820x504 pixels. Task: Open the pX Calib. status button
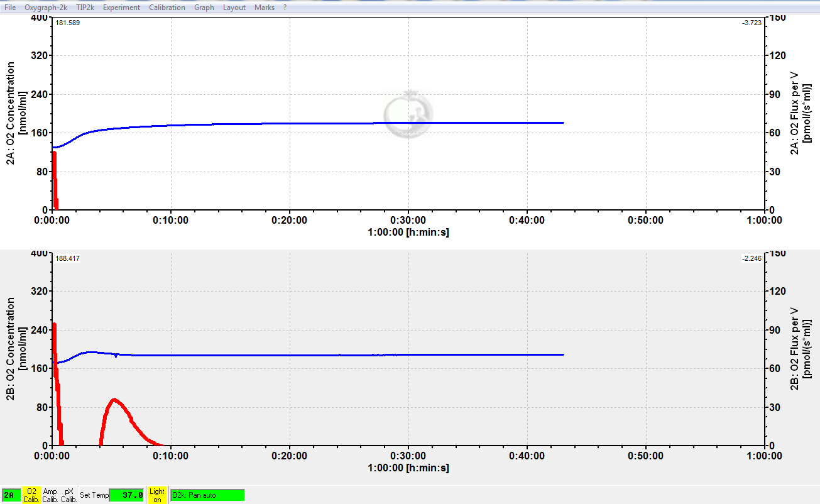click(69, 495)
